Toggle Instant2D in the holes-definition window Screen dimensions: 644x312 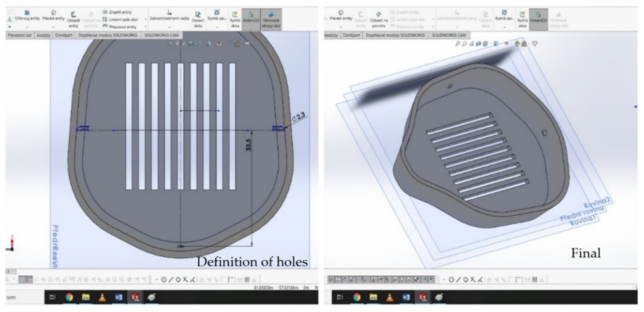251,18
